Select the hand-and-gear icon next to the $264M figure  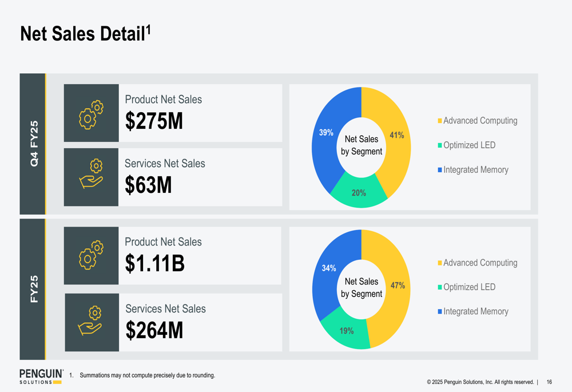pyautogui.click(x=91, y=321)
